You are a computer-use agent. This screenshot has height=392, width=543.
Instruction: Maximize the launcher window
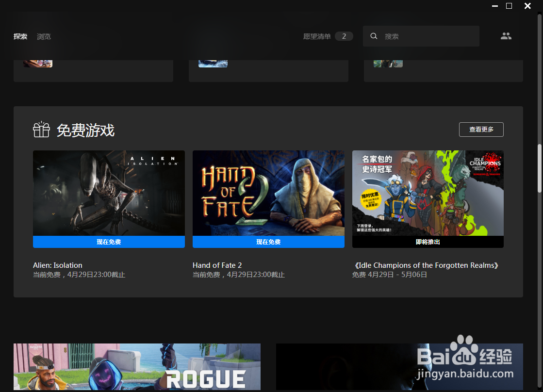tap(509, 6)
